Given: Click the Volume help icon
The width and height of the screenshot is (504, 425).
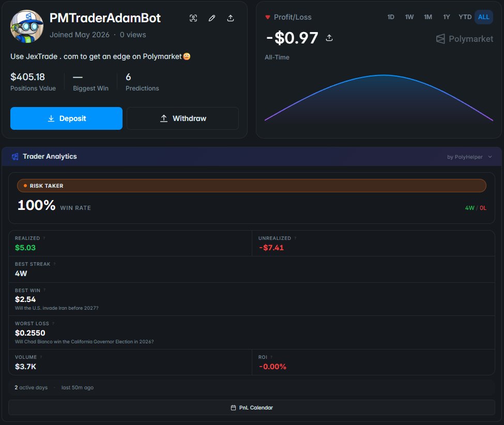Looking at the screenshot, I should (x=41, y=357).
